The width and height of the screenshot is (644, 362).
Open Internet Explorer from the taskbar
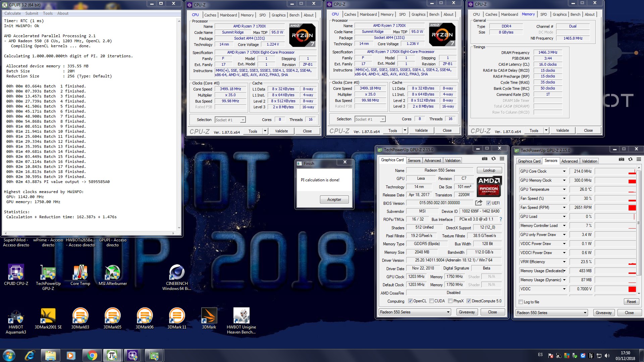click(30, 355)
